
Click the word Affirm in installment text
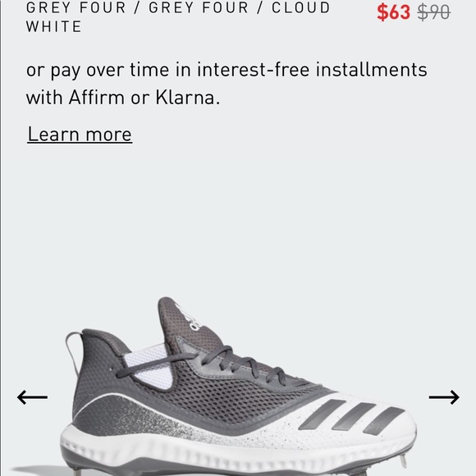[97, 98]
